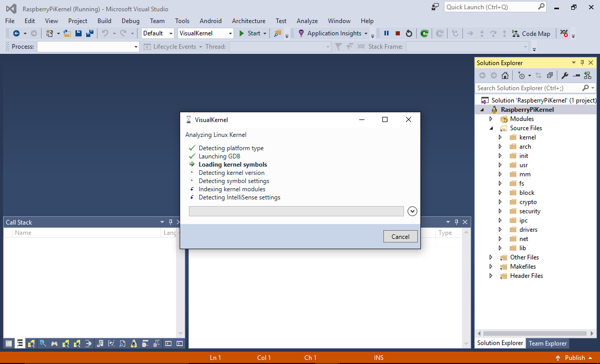
Task: Click the Save toolbar icon
Action: 79,34
